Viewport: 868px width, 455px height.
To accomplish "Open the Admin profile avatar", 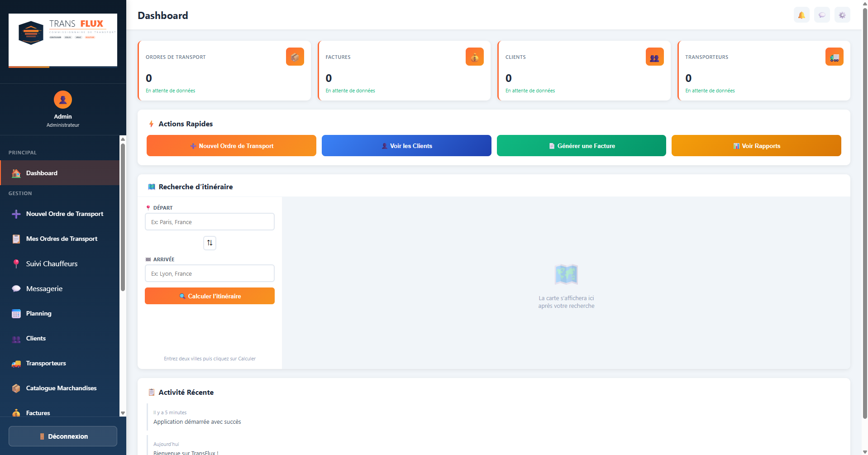I will pos(62,100).
